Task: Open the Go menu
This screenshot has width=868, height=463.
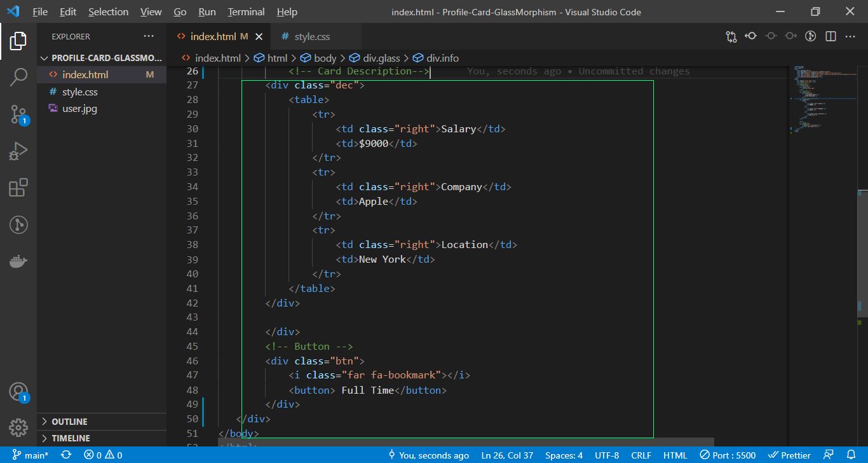Action: pyautogui.click(x=180, y=11)
